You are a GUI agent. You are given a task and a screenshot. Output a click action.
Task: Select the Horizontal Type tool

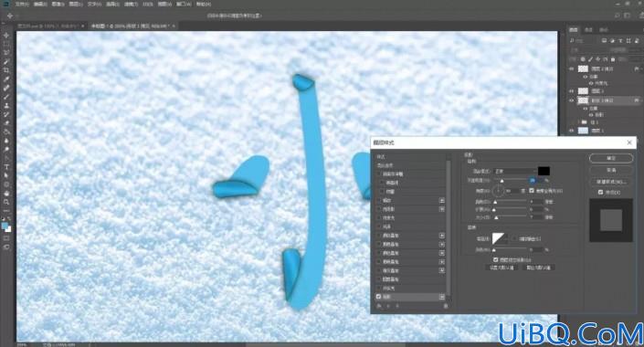coord(6,167)
